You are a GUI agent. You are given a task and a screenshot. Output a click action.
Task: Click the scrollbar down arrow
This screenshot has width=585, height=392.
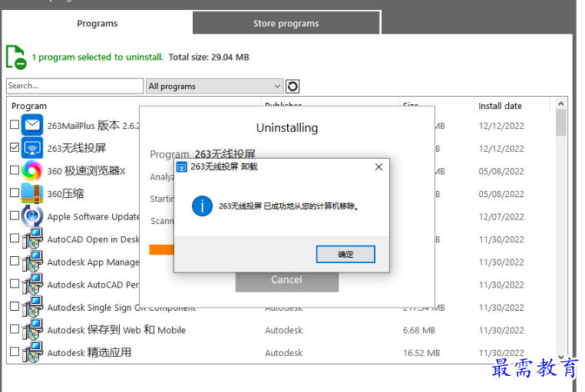(x=560, y=357)
